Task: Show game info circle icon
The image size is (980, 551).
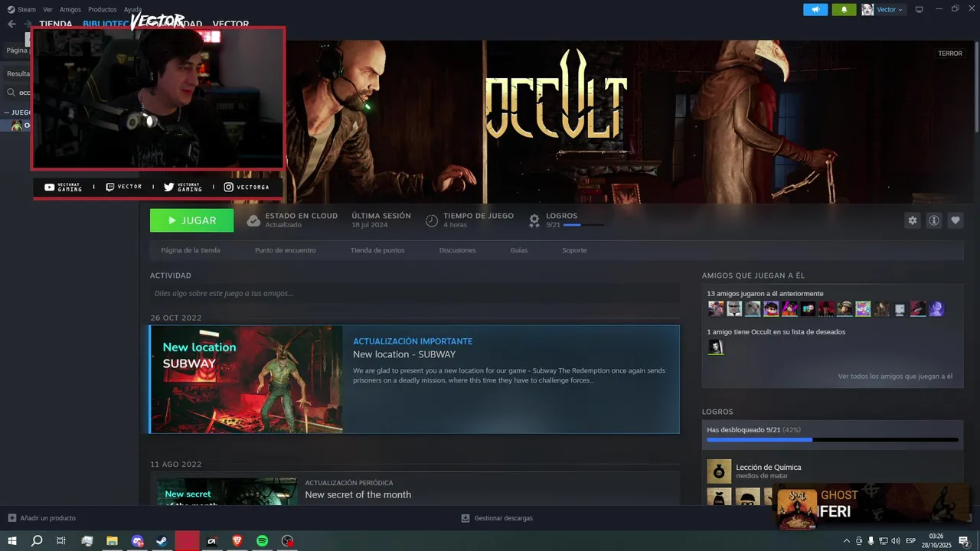Action: tap(934, 220)
